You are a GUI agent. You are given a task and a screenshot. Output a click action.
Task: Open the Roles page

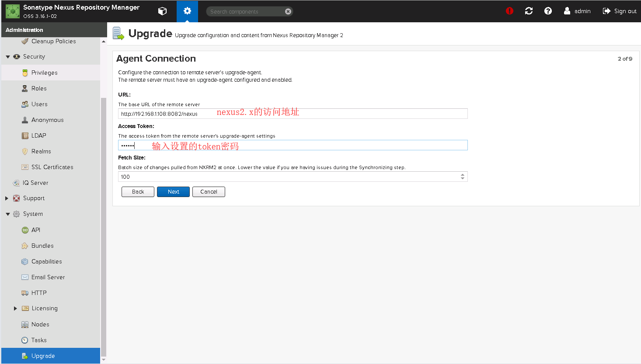tap(39, 88)
